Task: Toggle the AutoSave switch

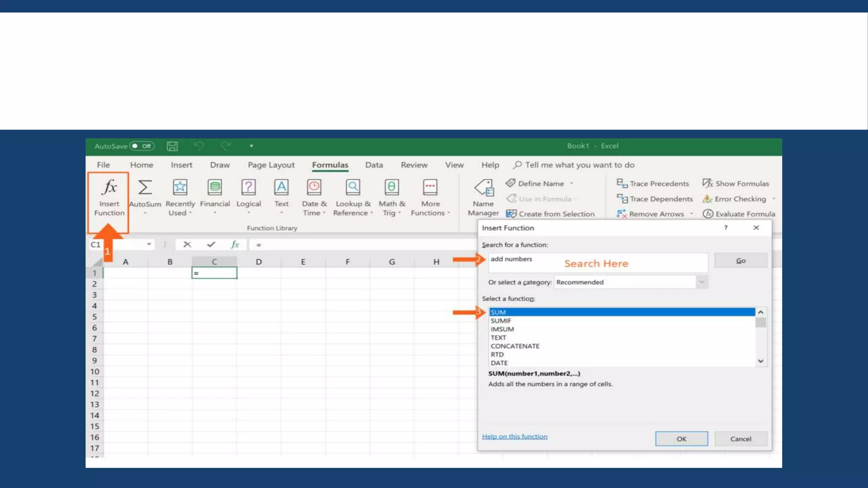Action: click(x=142, y=146)
